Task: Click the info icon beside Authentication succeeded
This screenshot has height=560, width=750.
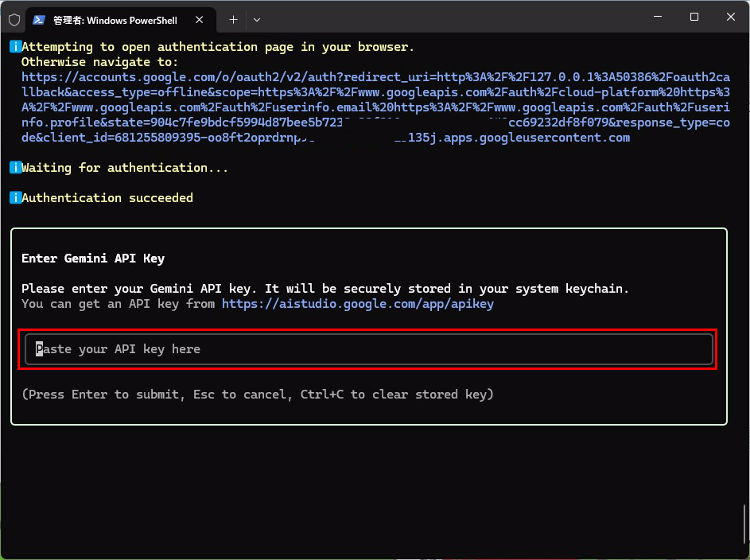Action: 15,197
